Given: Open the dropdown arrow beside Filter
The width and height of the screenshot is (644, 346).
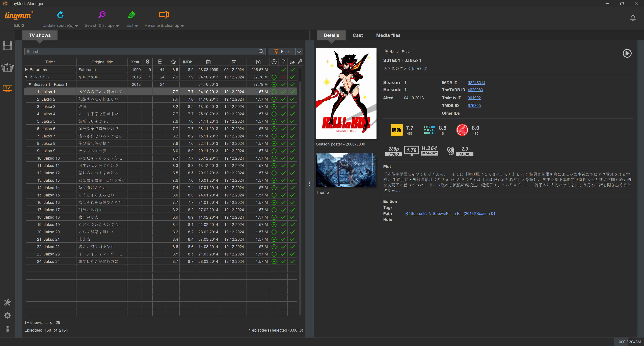Looking at the screenshot, I should 299,51.
